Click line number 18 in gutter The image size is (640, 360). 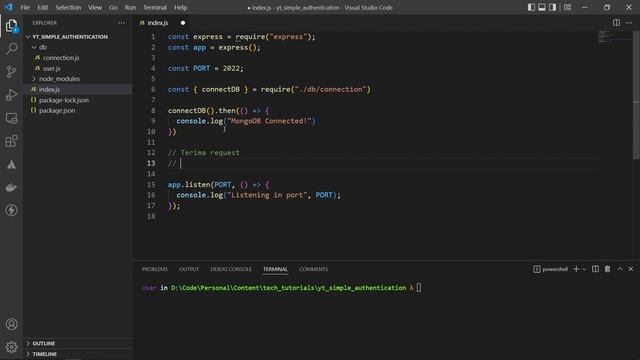[x=151, y=216]
